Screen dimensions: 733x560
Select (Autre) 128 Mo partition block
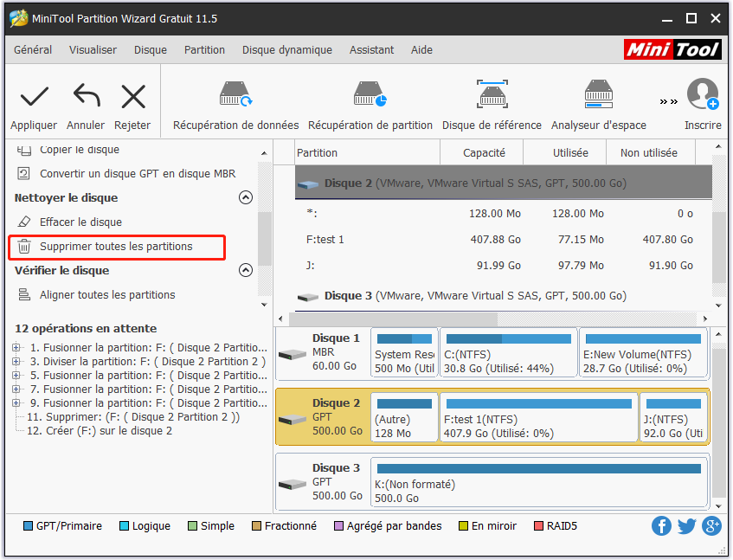pyautogui.click(x=404, y=417)
